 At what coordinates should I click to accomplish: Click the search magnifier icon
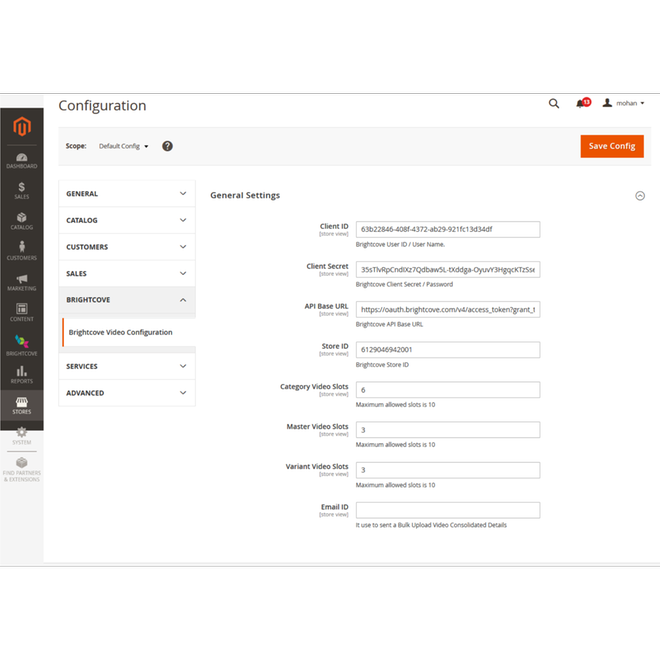pyautogui.click(x=554, y=103)
